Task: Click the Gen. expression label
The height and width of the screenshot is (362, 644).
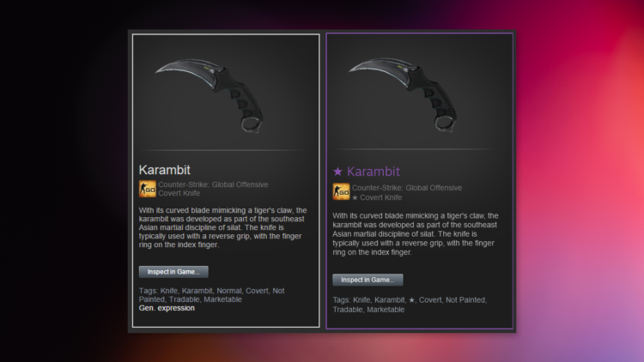Action: [x=167, y=308]
